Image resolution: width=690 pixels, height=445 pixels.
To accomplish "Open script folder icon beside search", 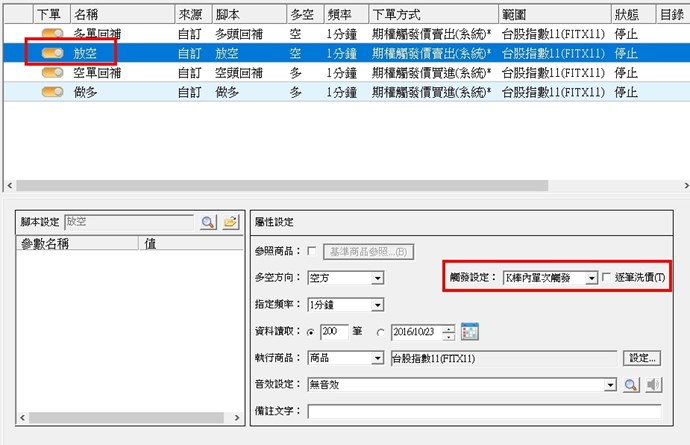I will (230, 222).
